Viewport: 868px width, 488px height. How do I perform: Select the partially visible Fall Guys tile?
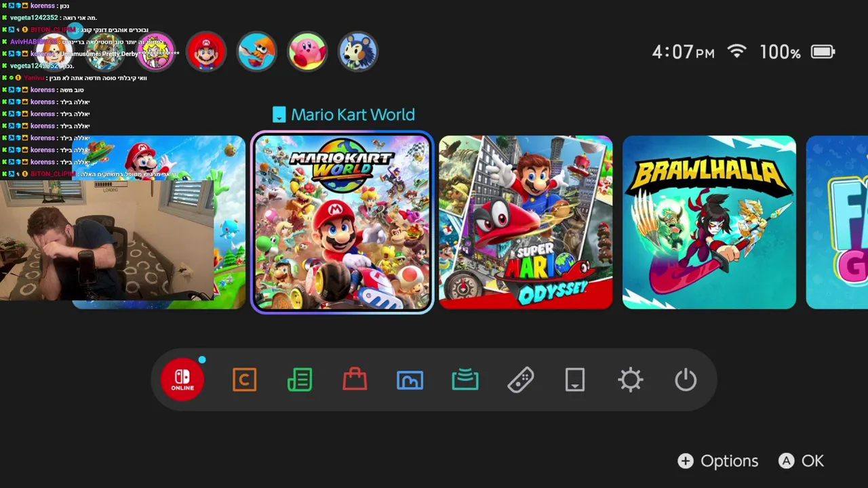[x=837, y=222]
